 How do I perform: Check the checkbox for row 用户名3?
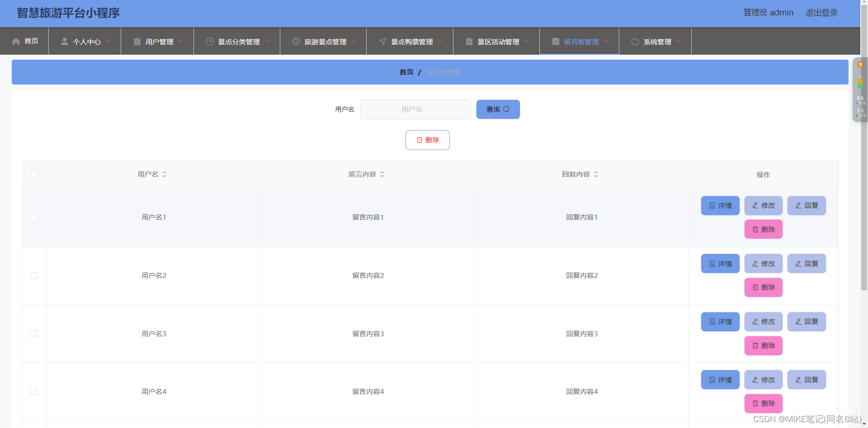34,334
